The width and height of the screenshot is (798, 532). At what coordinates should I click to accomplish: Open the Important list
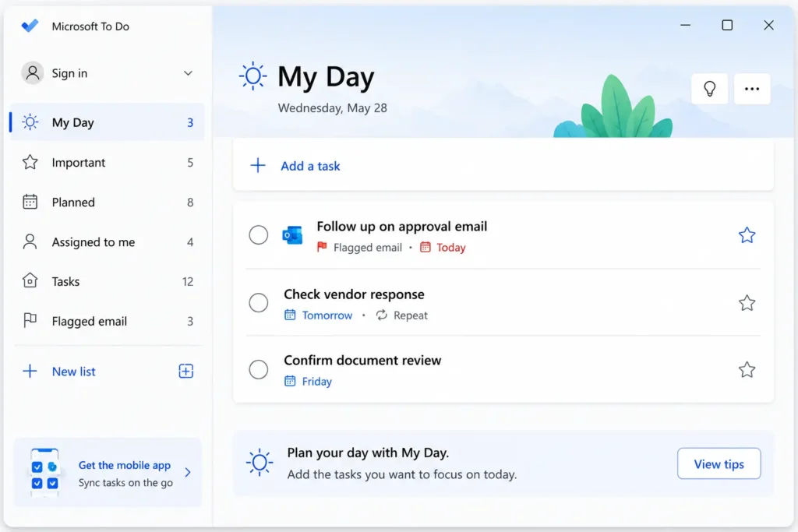108,162
